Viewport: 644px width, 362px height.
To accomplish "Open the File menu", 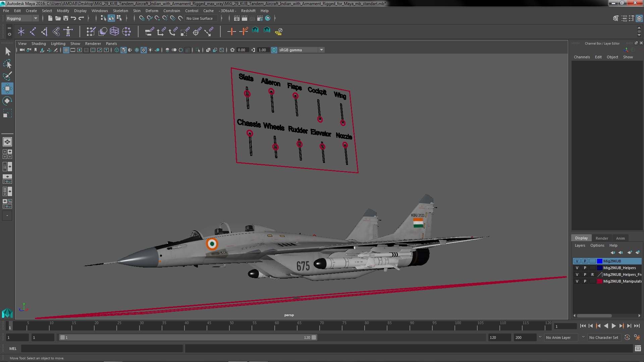I will (x=6, y=11).
